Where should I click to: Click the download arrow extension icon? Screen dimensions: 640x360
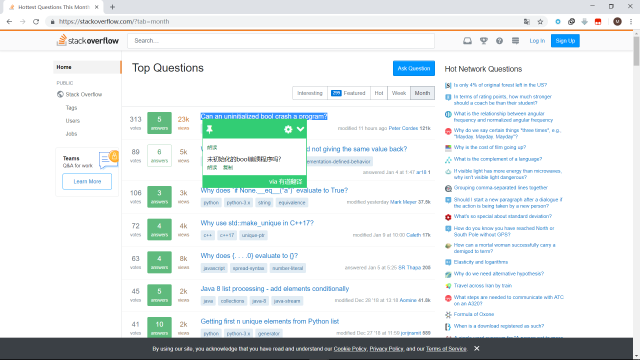tap(584, 22)
